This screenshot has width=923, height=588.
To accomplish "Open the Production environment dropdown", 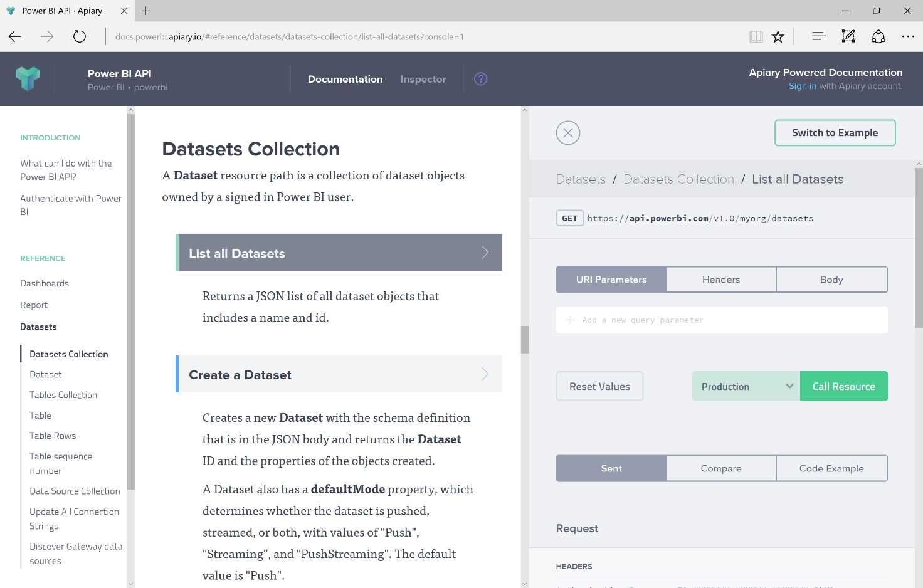I will [x=745, y=386].
